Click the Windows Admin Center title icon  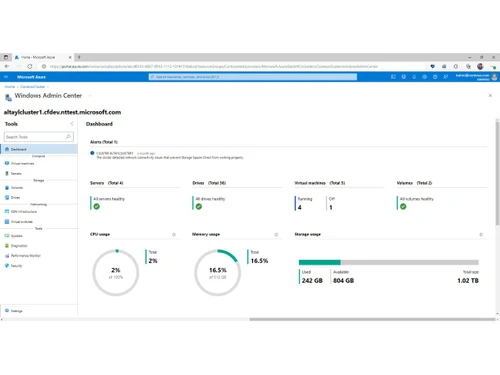(x=8, y=97)
